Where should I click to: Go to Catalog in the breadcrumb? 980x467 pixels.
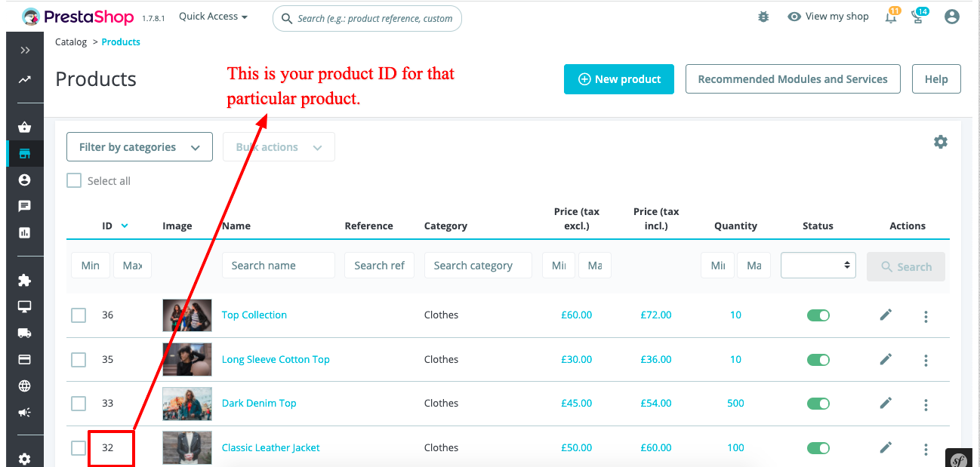click(71, 42)
